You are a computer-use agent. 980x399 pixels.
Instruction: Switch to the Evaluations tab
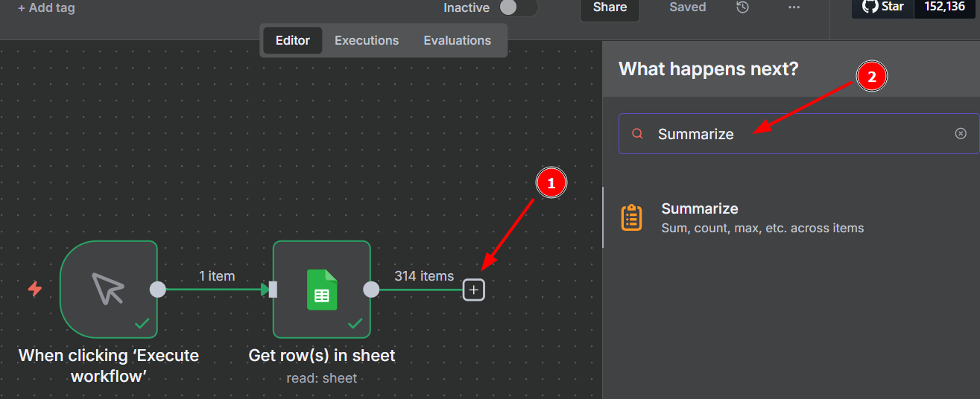point(458,41)
